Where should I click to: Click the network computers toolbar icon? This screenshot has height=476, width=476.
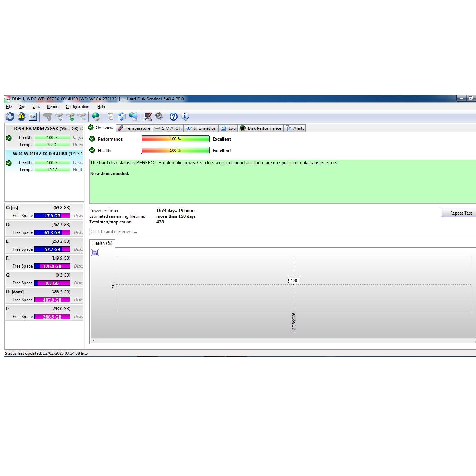(133, 117)
